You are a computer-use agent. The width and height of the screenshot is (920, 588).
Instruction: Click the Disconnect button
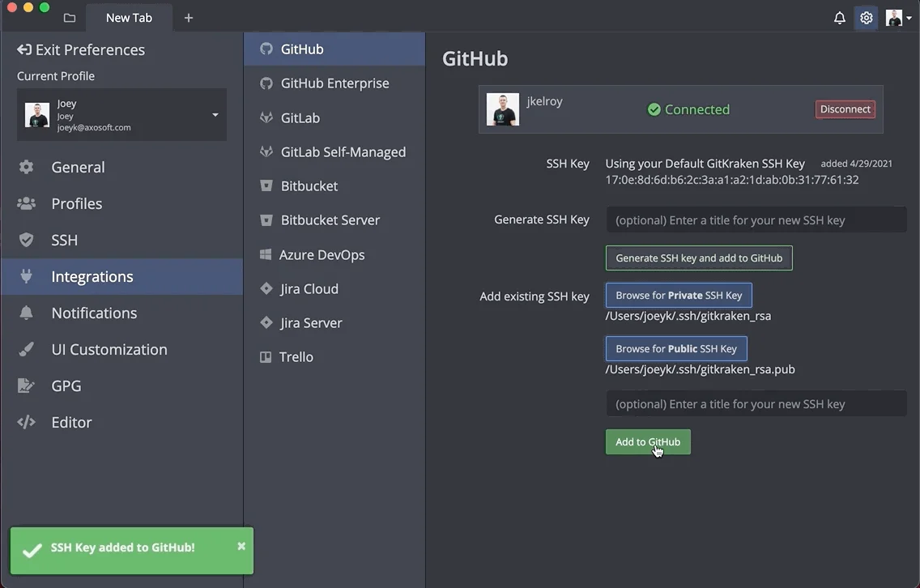click(x=845, y=109)
